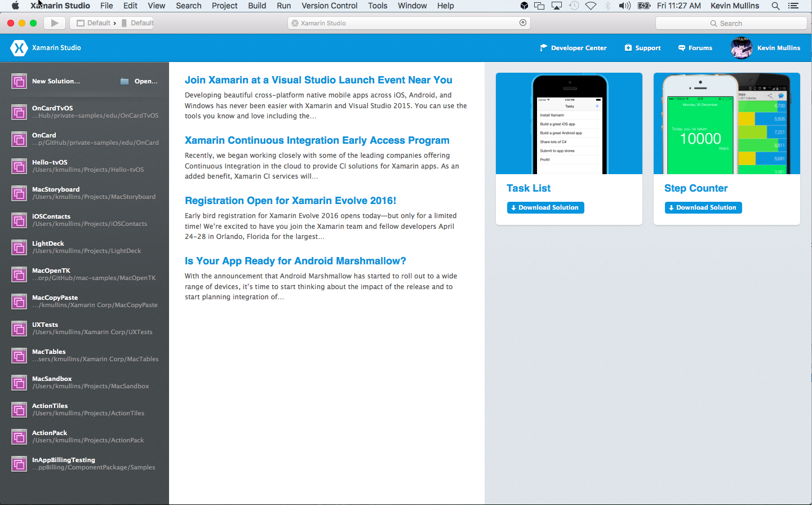
Task: Click the Xamarin Studio logo in the header
Action: click(x=19, y=47)
